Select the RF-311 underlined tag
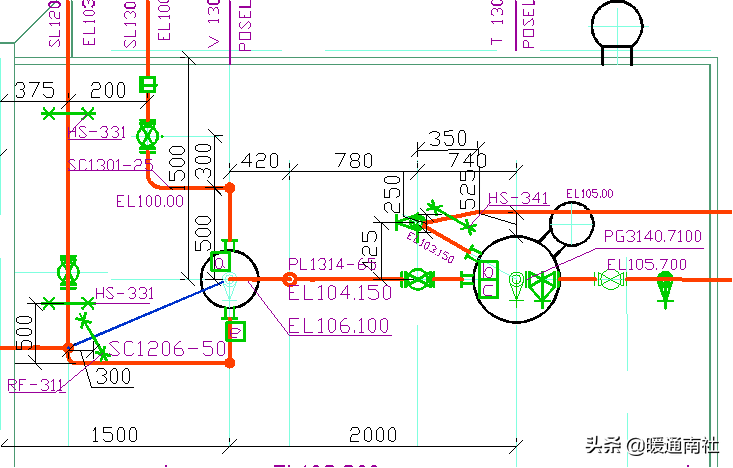The width and height of the screenshot is (733, 468). [x=36, y=384]
